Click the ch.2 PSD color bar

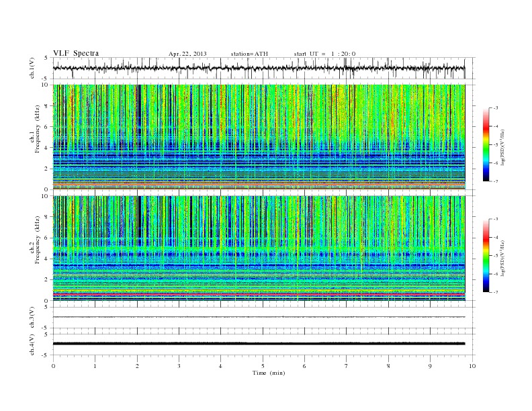(x=486, y=256)
